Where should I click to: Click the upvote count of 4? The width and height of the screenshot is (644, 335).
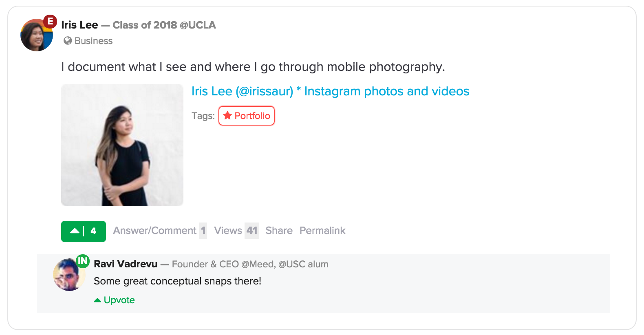click(x=93, y=231)
